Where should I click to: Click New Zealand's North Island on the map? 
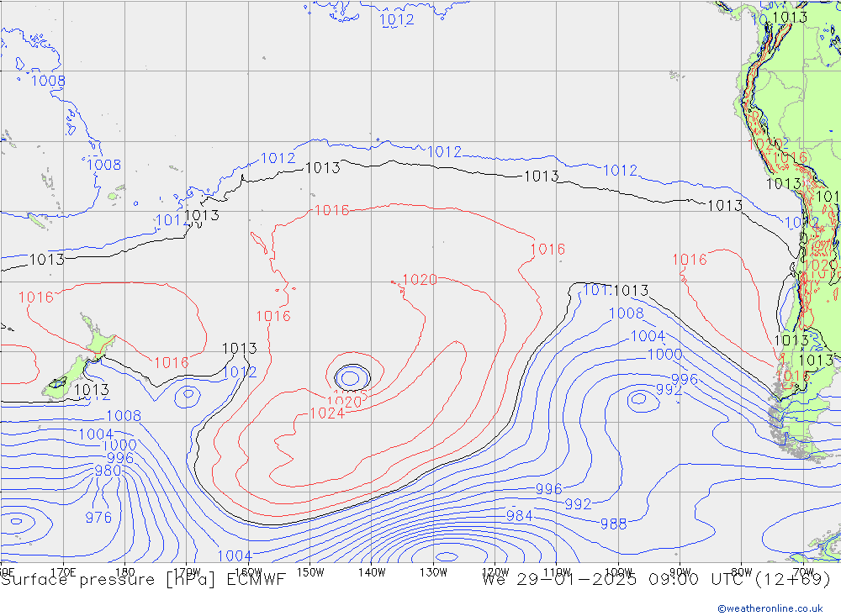click(x=100, y=339)
